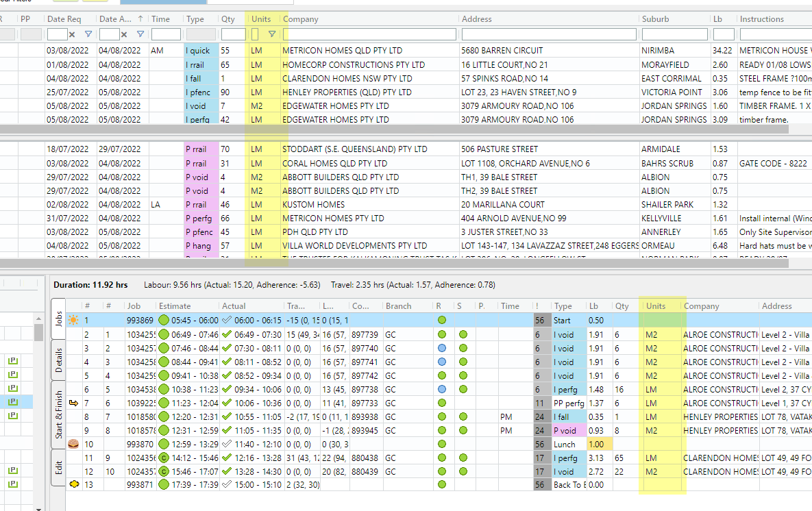The height and width of the screenshot is (511, 812).
Task: Click the blue R status circle for job 897741
Action: [x=442, y=362]
